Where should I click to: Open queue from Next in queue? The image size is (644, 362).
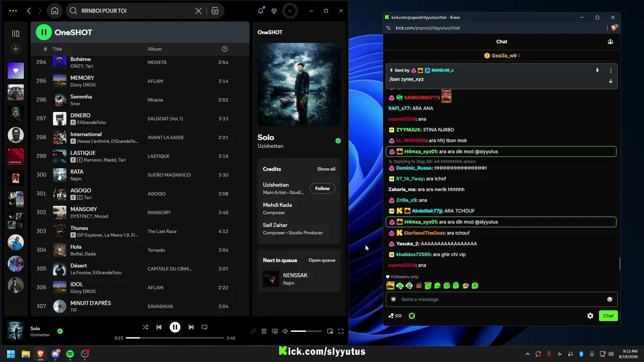[x=321, y=260]
